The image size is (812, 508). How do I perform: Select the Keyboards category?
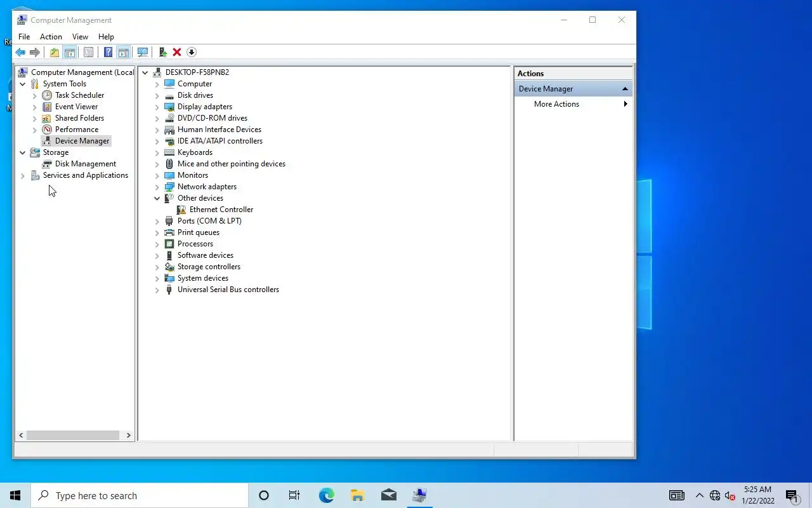coord(195,152)
